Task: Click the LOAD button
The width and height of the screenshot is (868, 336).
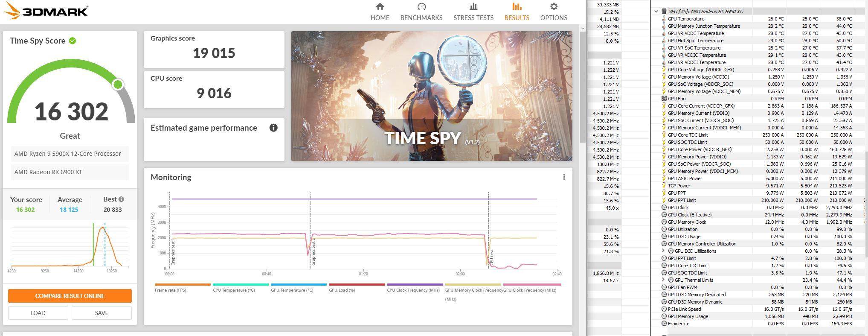Action: pos(38,313)
